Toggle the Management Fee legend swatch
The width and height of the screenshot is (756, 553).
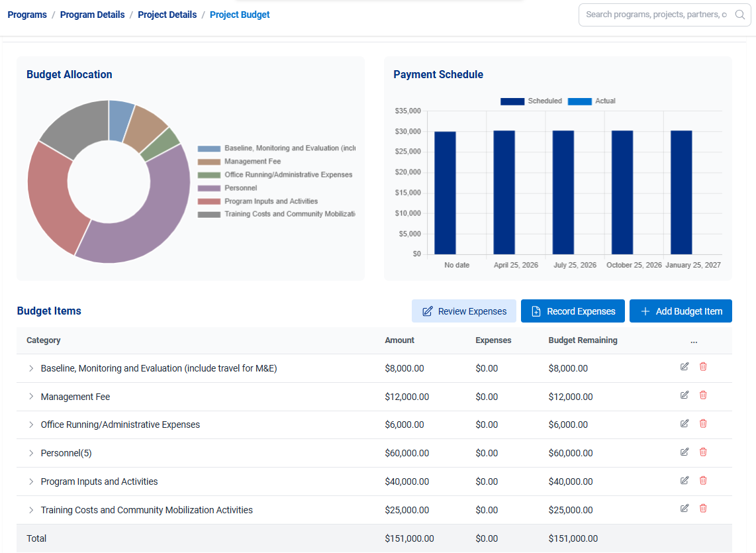coord(209,162)
